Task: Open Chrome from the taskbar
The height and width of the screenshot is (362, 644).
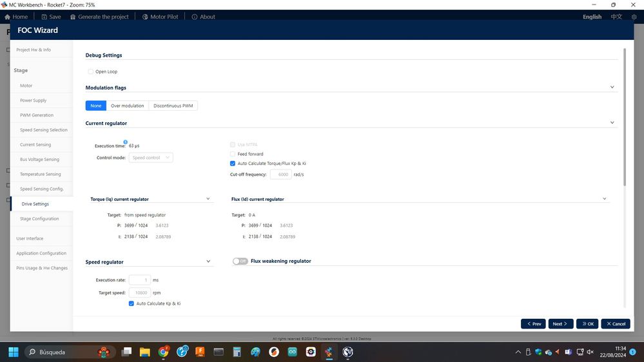Action: click(164, 352)
